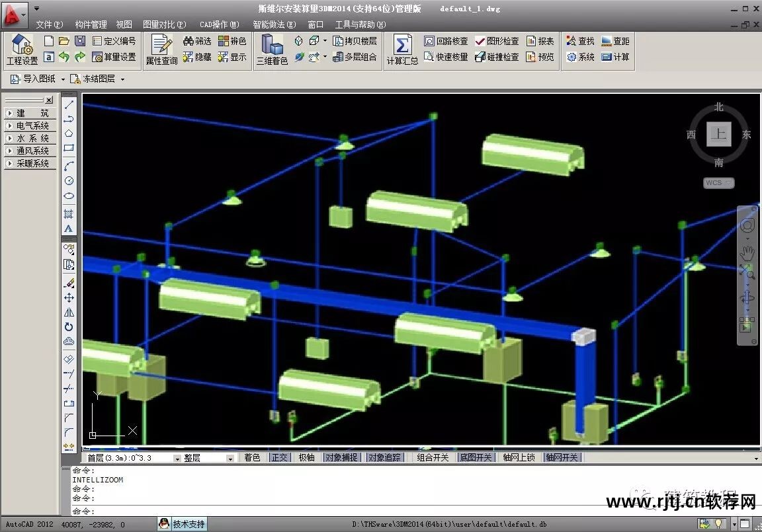This screenshot has height=532, width=762.
Task: Click 定义编号 button
Action: (x=114, y=41)
